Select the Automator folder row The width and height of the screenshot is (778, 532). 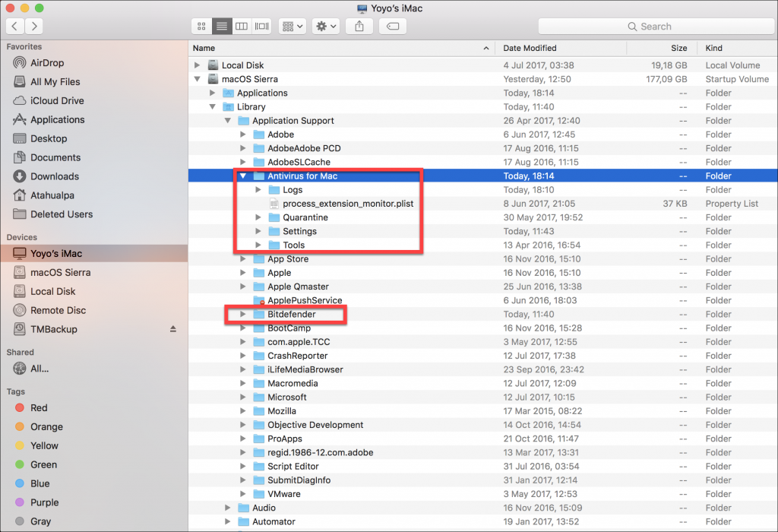482,521
